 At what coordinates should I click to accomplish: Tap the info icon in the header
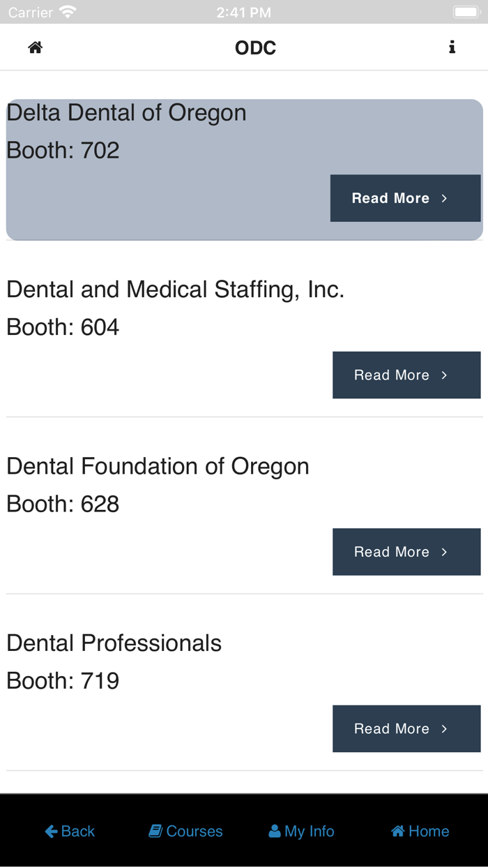click(x=452, y=47)
